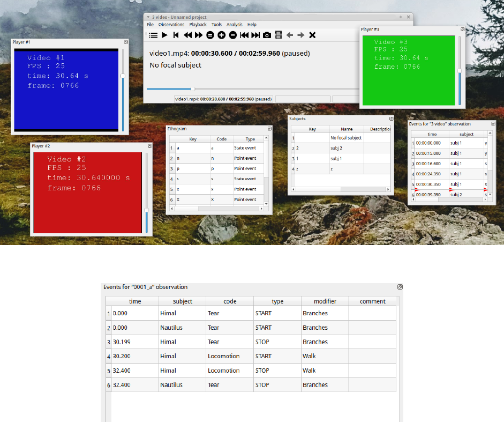Go to next frame with right arrow
This screenshot has height=422, width=504.
tap(301, 35)
